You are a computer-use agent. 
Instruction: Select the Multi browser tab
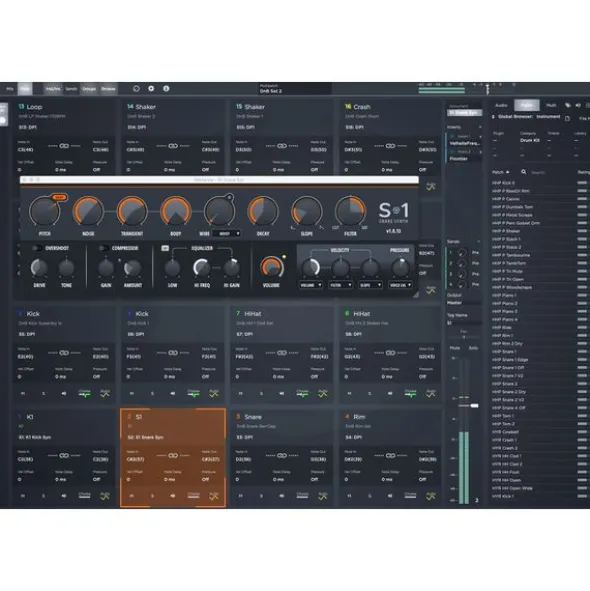[551, 105]
